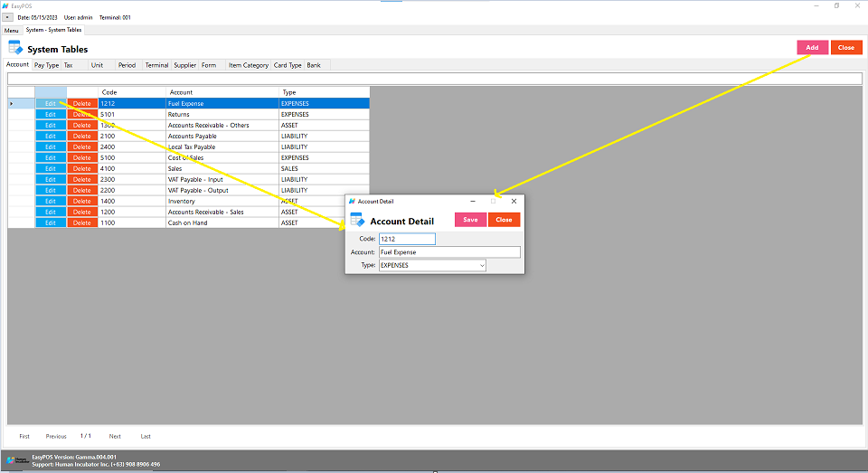Go to the Next page of results
The image size is (868, 473).
pos(115,436)
